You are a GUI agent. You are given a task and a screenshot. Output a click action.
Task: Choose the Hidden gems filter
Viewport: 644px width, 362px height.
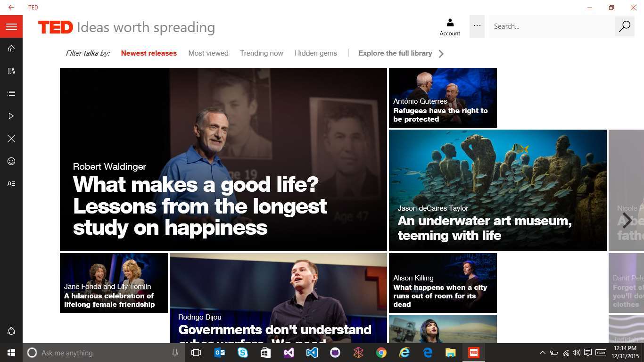tap(316, 53)
